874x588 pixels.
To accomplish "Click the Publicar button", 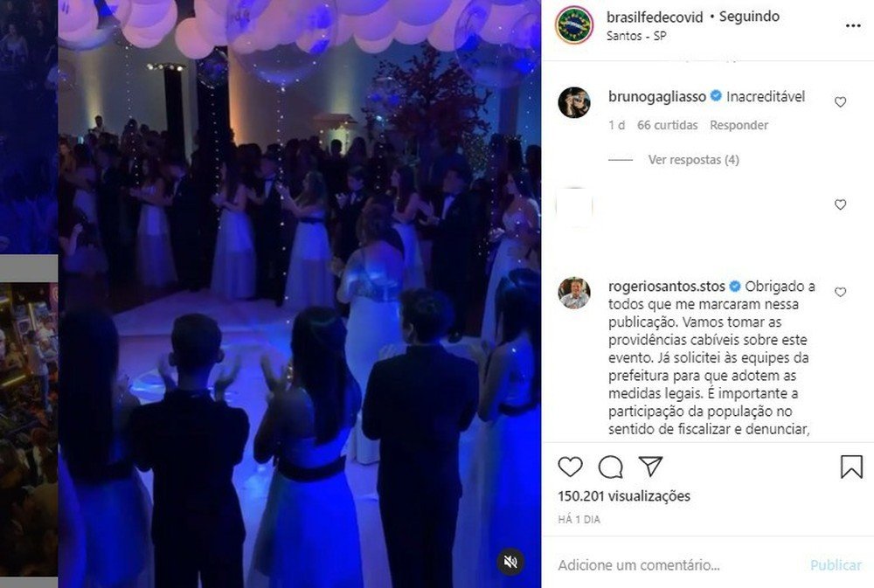I will tap(836, 565).
